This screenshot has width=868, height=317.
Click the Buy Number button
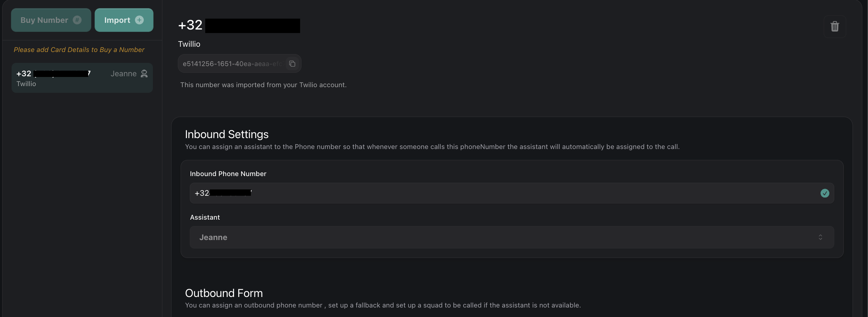[x=51, y=20]
